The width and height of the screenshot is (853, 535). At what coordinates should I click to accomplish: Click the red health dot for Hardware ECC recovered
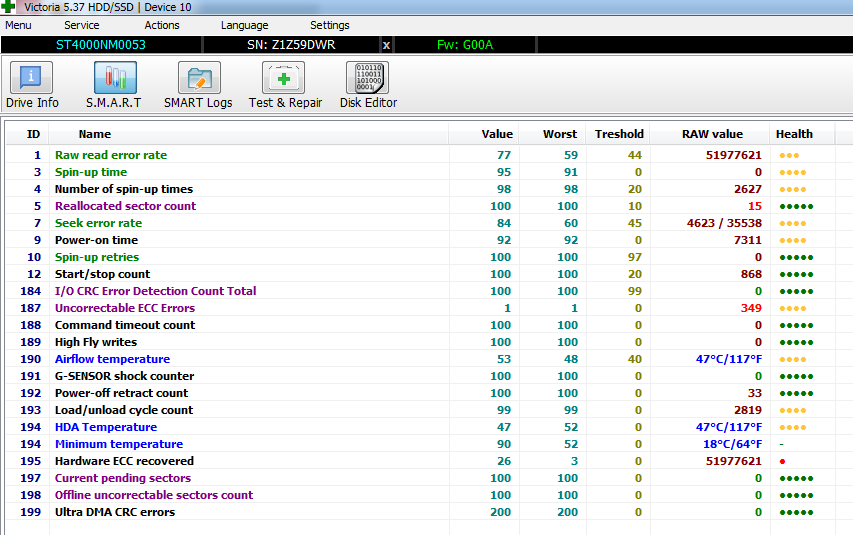[x=781, y=462]
